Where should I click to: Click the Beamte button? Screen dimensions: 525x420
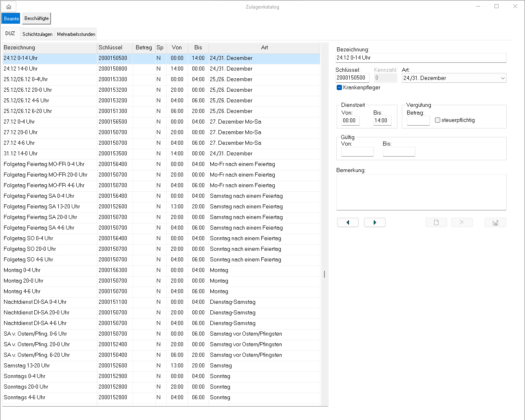(x=11, y=19)
